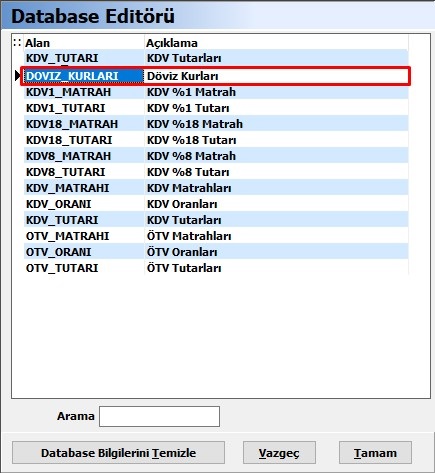The image size is (435, 473).
Task: Select the OTV_ORANI row
Action: pos(216,252)
